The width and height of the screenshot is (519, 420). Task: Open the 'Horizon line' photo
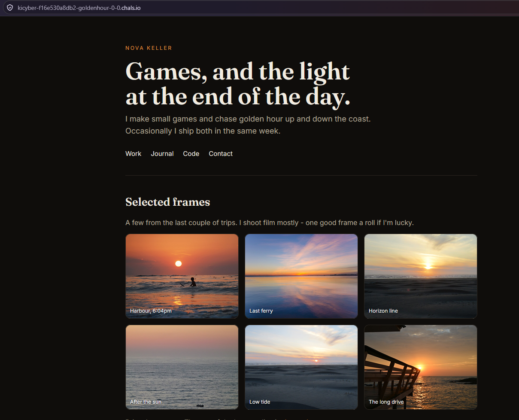tap(421, 276)
